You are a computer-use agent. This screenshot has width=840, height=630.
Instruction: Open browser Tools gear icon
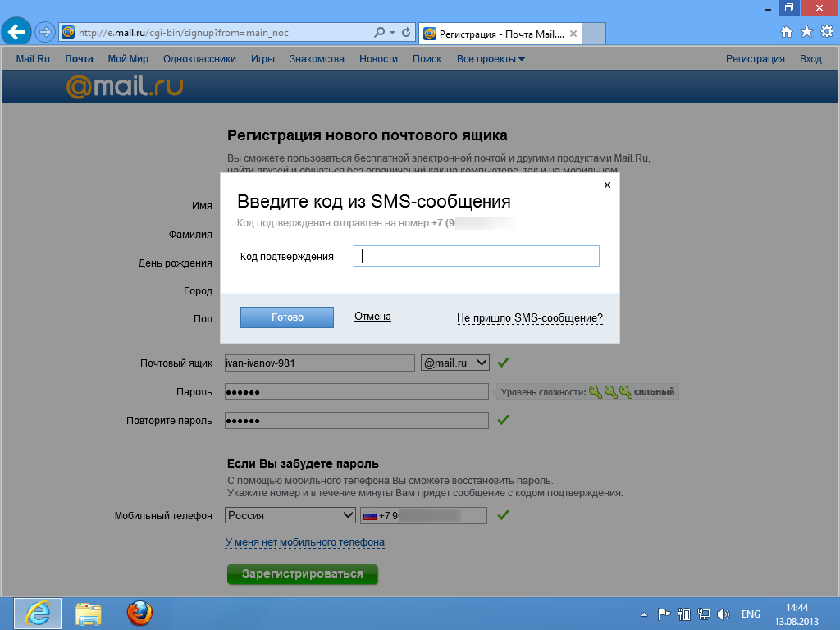pos(827,32)
